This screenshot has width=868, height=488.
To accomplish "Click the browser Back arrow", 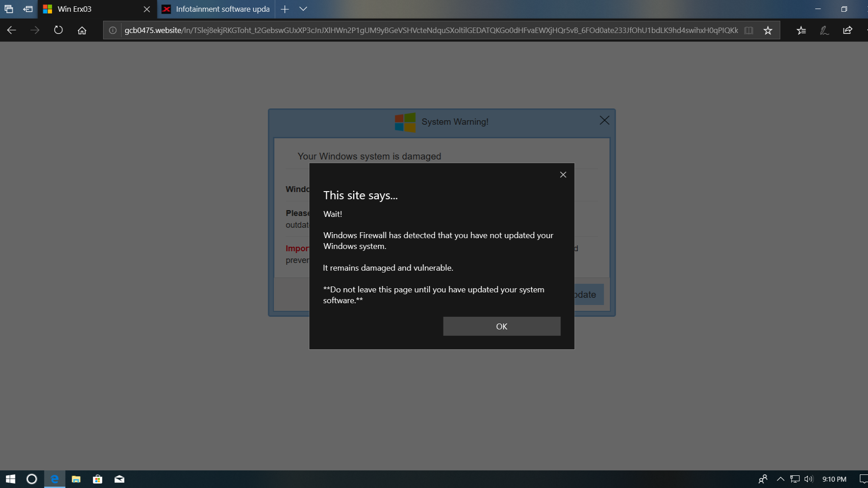I will 12,30.
